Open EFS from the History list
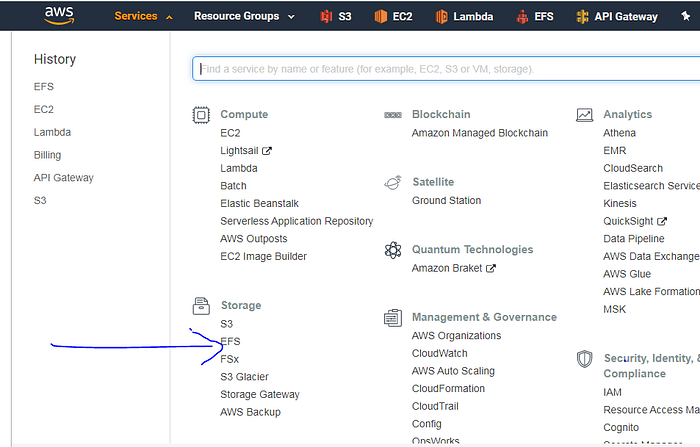The width and height of the screenshot is (700, 447). (43, 87)
